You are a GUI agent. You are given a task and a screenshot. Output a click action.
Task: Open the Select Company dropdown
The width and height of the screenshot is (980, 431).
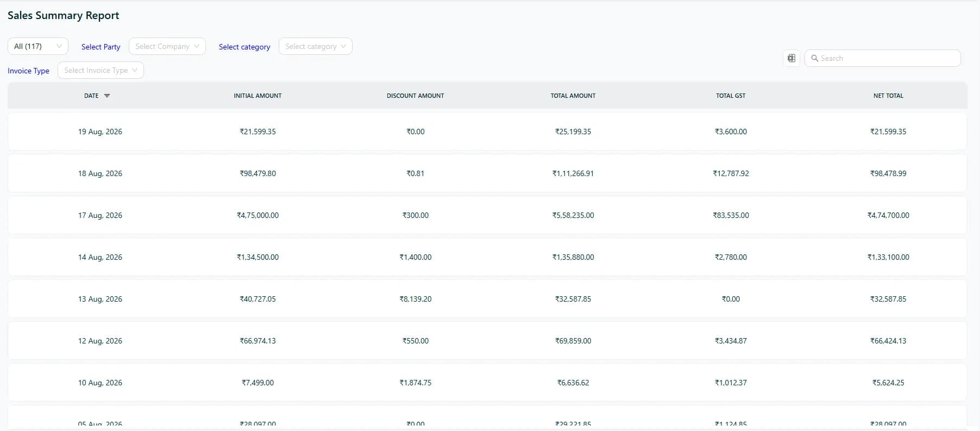(167, 46)
